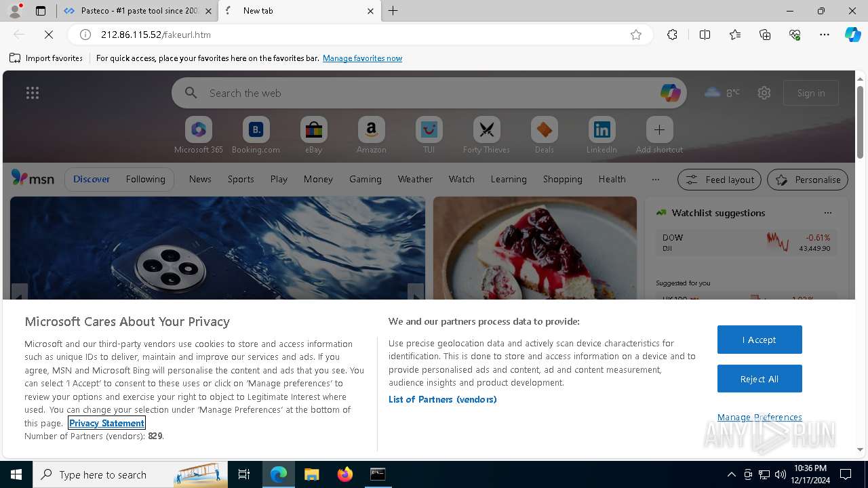This screenshot has width=868, height=488.
Task: Open the Sports category
Action: click(x=241, y=179)
